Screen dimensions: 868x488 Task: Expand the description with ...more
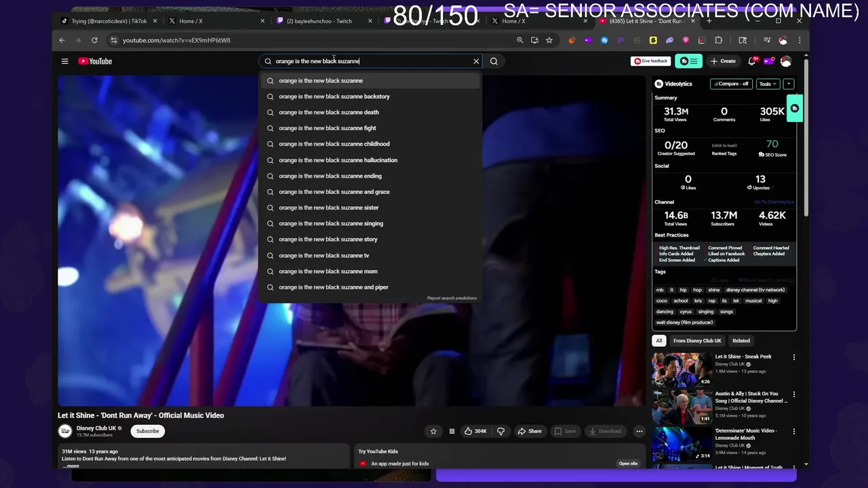71,466
